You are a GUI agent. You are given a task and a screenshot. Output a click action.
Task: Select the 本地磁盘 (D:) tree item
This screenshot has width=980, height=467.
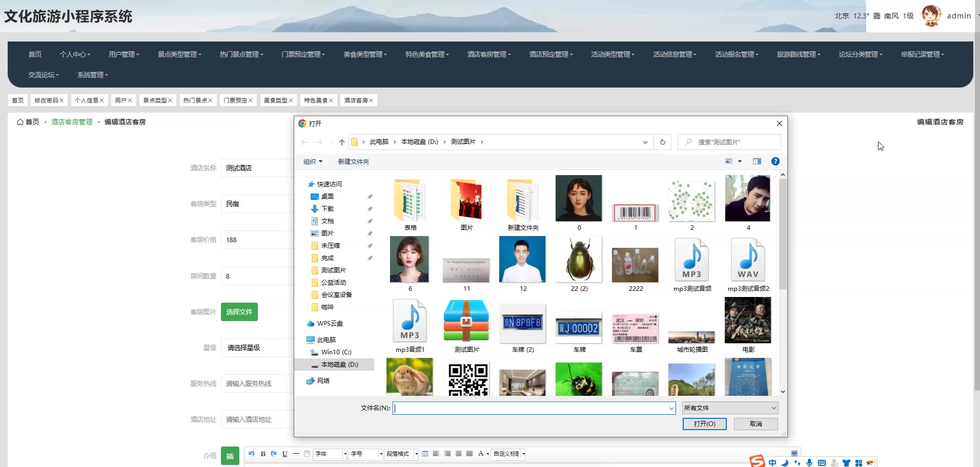point(339,365)
